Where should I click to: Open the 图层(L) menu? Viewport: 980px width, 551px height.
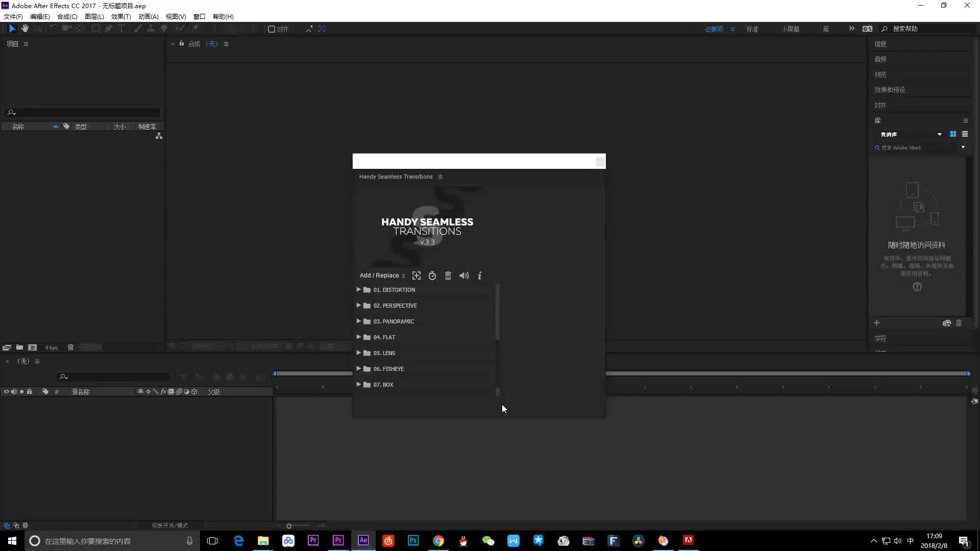94,16
